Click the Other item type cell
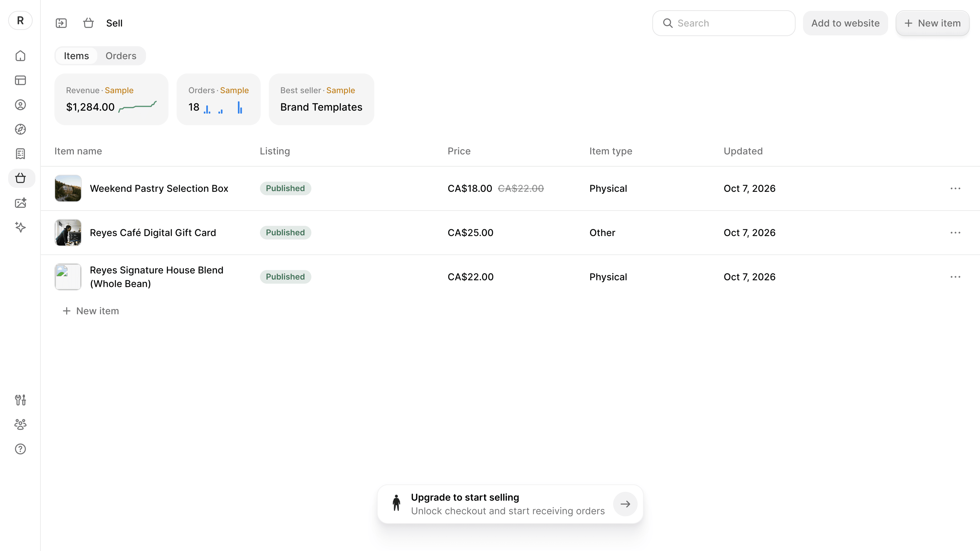This screenshot has height=551, width=980. tap(602, 233)
